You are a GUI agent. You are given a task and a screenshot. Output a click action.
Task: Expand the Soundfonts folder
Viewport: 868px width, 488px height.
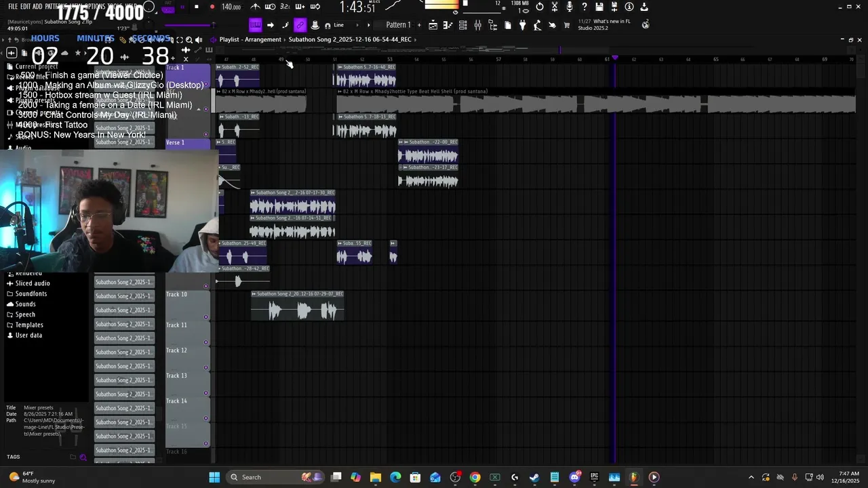31,293
